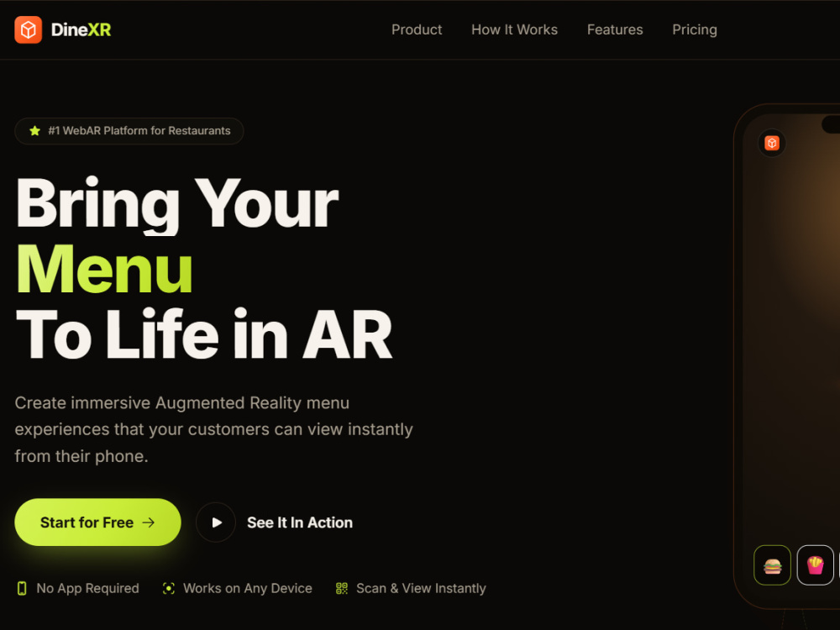Click See It In Action link
The height and width of the screenshot is (630, 840).
pos(300,522)
